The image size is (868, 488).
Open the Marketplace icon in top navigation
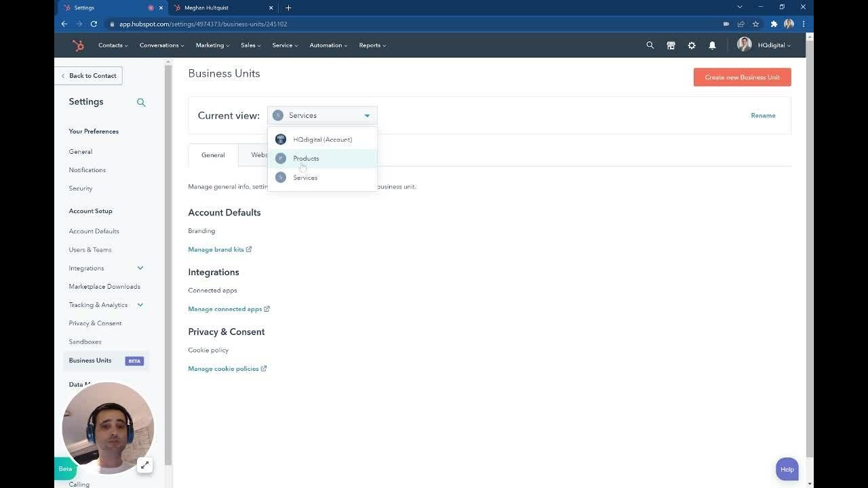pyautogui.click(x=671, y=45)
